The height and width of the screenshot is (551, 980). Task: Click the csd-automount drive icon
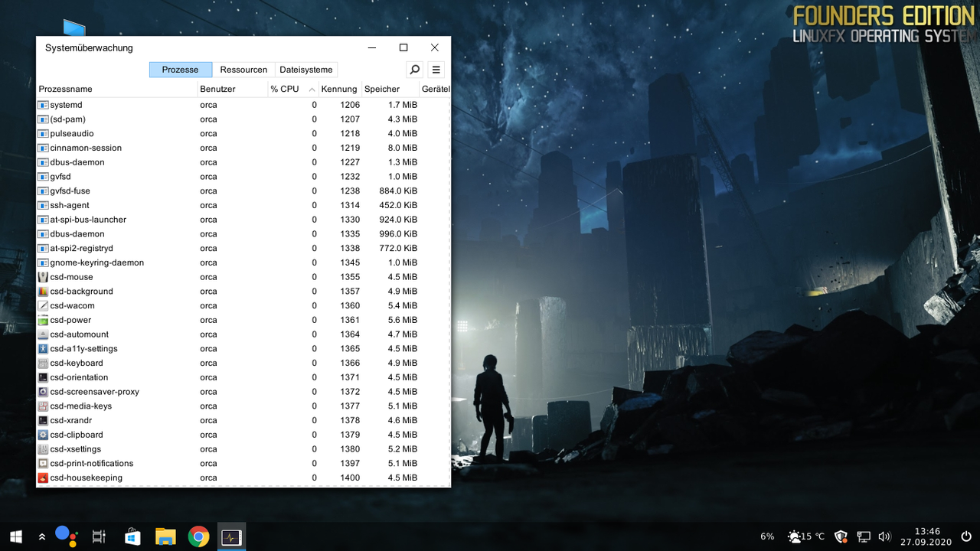(x=44, y=334)
